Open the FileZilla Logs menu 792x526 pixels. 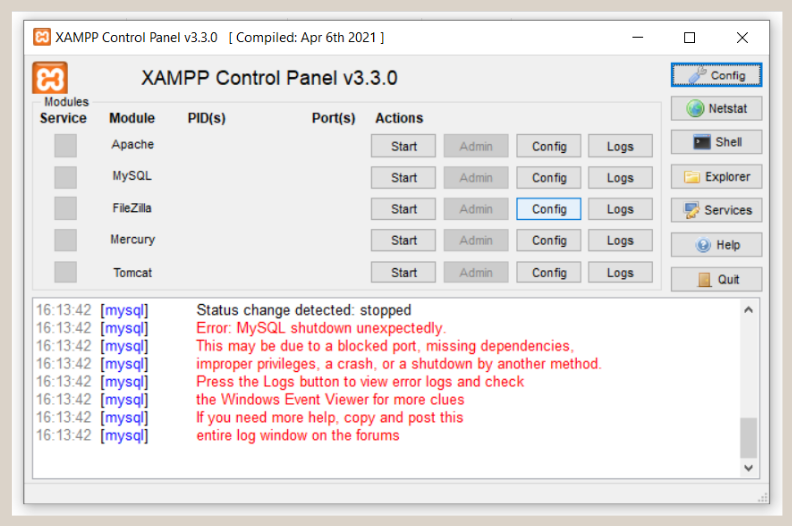(620, 209)
